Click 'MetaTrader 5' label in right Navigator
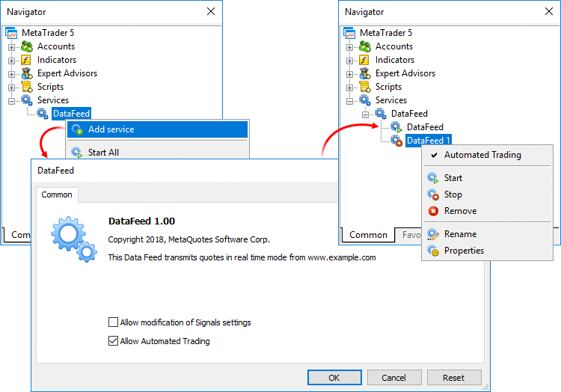 [386, 33]
